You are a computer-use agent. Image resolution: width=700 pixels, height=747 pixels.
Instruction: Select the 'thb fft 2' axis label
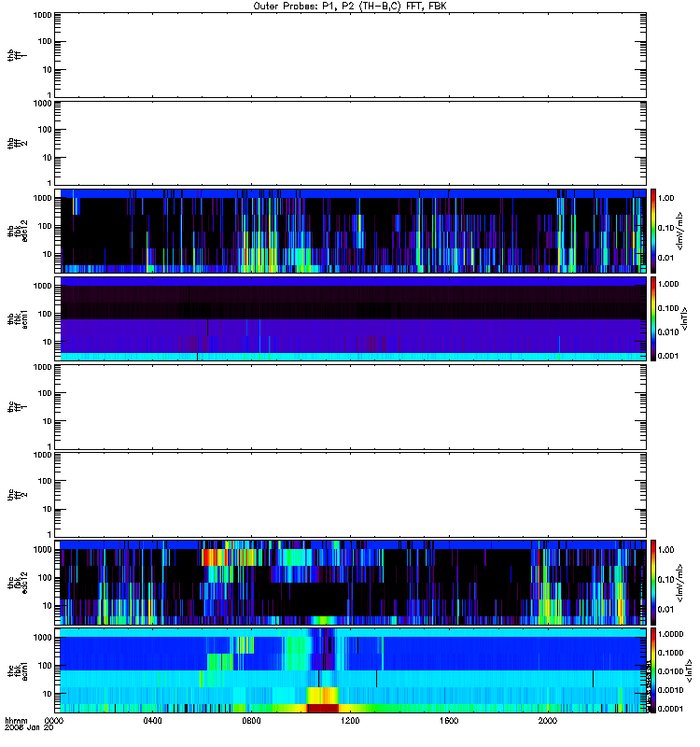pos(17,144)
